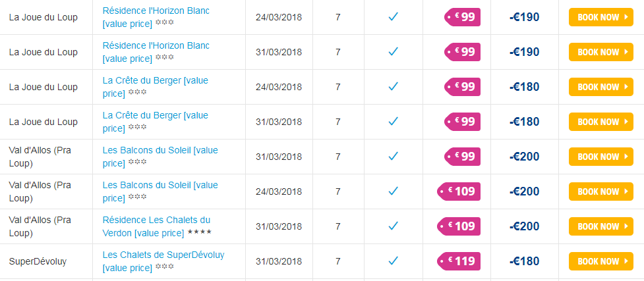Open Résidence Les Chalets du Verdon link
644x281 pixels.
(156, 226)
